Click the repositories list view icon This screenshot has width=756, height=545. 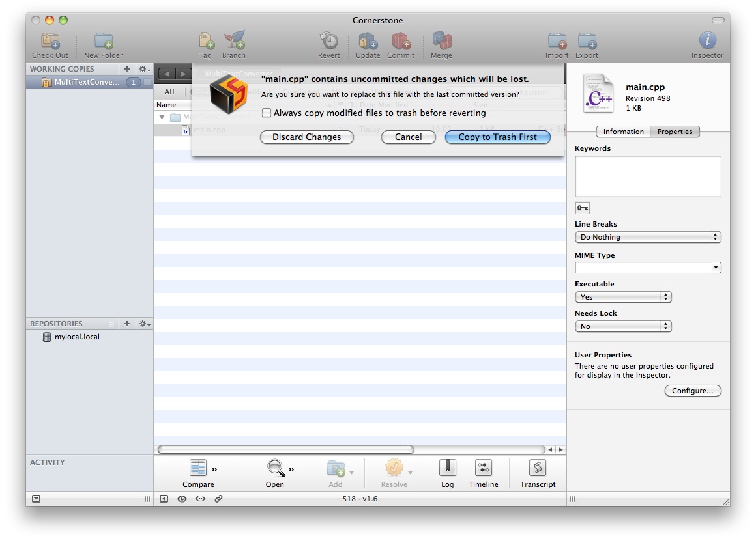112,324
